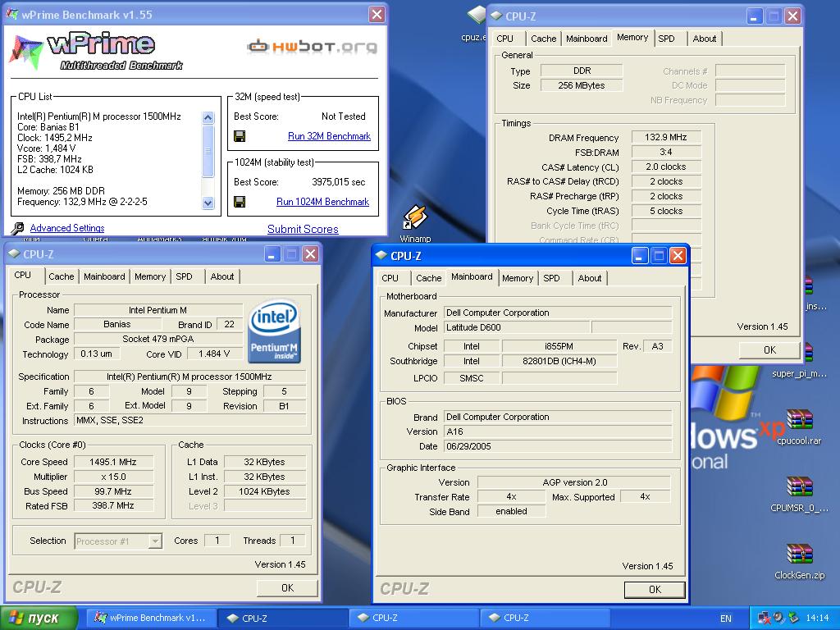The width and height of the screenshot is (840, 630).
Task: Click the CAS# Latency value 2.0 clocks
Action: tap(666, 167)
